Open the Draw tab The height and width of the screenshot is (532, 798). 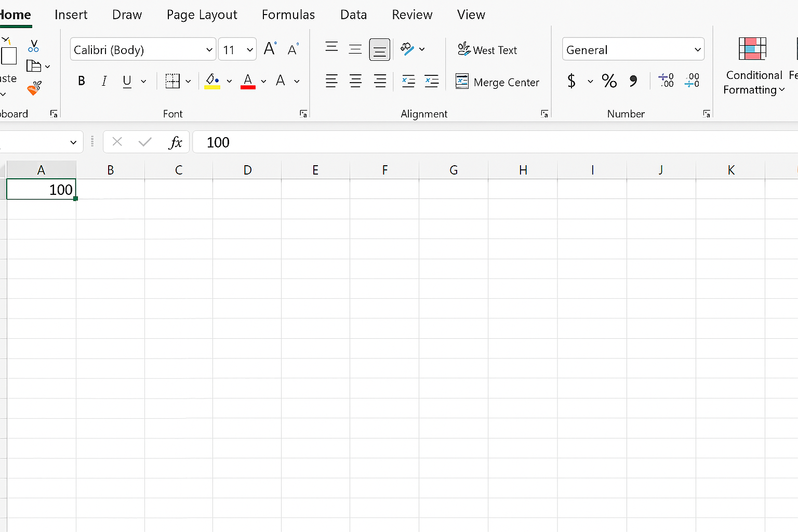[x=127, y=15]
